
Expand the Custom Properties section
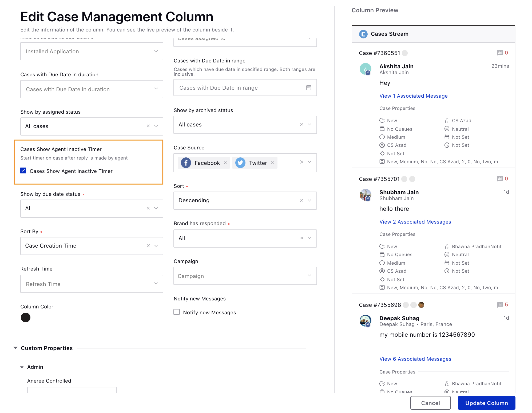16,347
